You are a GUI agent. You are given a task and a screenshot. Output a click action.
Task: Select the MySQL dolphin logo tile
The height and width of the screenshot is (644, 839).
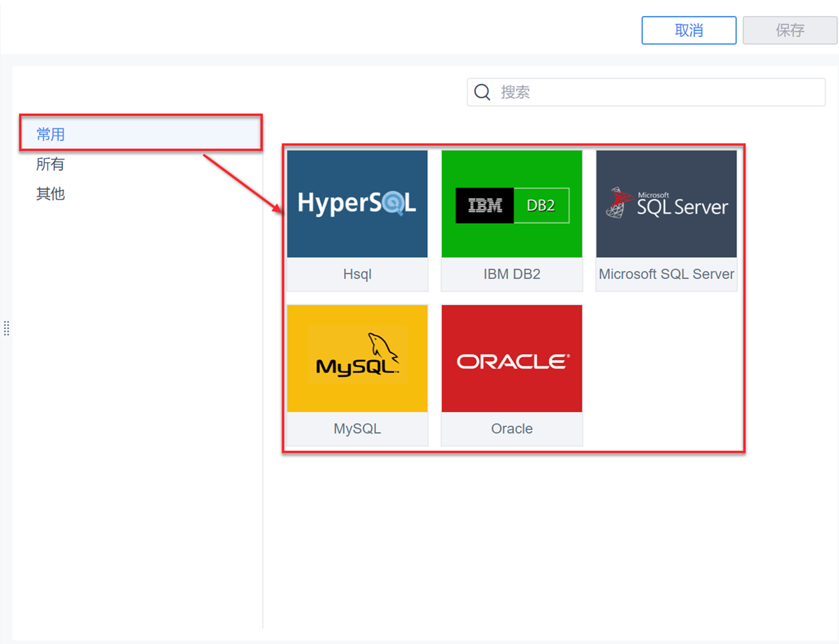[x=357, y=358]
